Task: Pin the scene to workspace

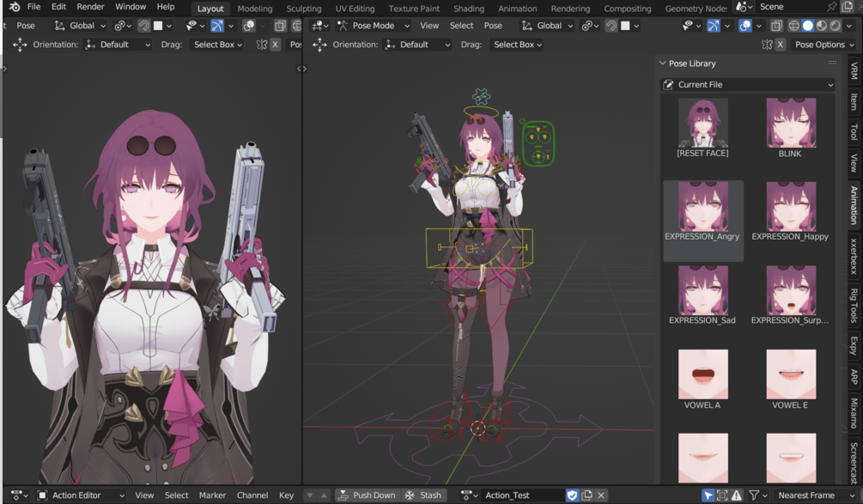Action: (831, 7)
